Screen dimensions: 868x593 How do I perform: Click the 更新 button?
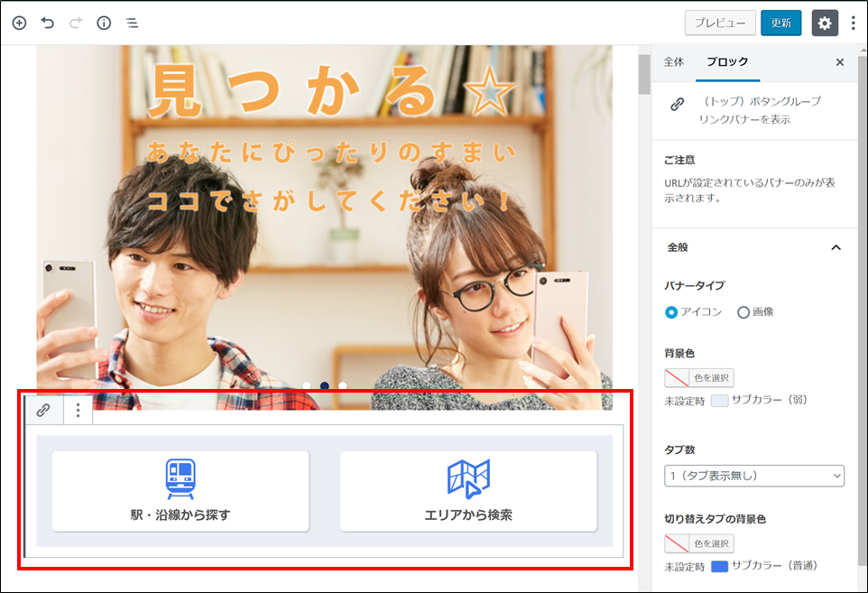coord(780,23)
